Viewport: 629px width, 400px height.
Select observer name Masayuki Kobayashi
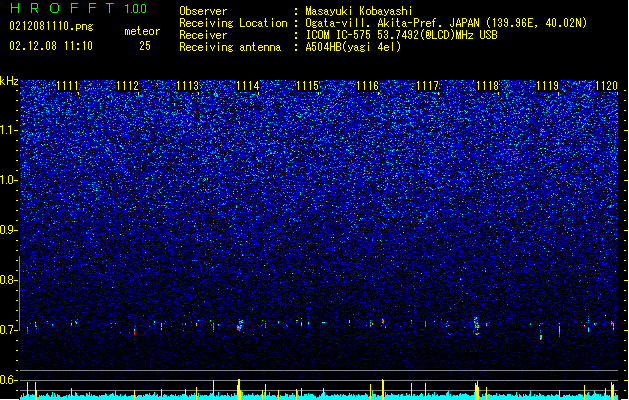(x=359, y=11)
